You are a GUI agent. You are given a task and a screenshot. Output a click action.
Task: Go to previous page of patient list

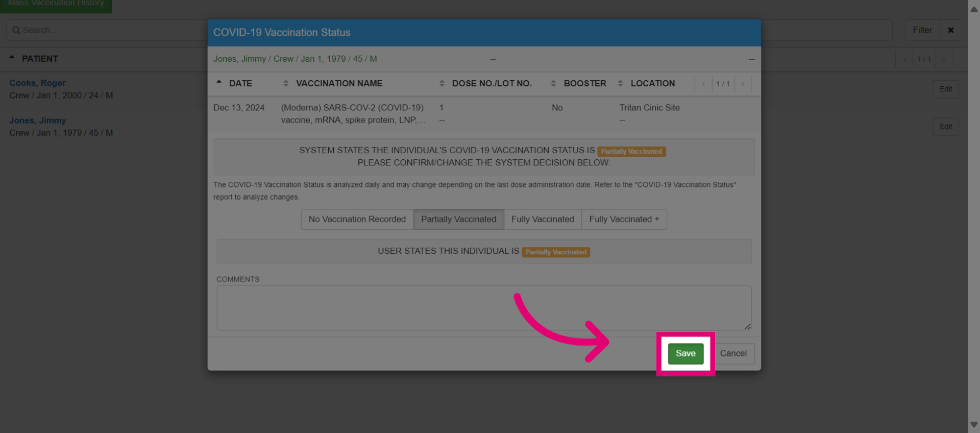point(904,59)
